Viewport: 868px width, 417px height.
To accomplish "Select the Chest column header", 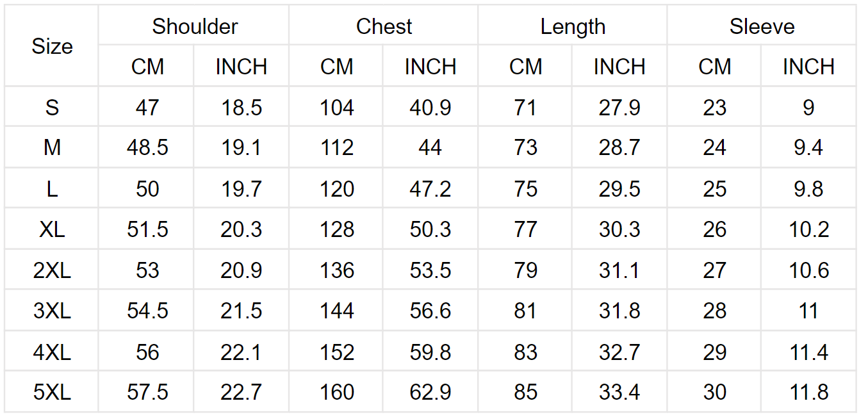I will (x=383, y=26).
